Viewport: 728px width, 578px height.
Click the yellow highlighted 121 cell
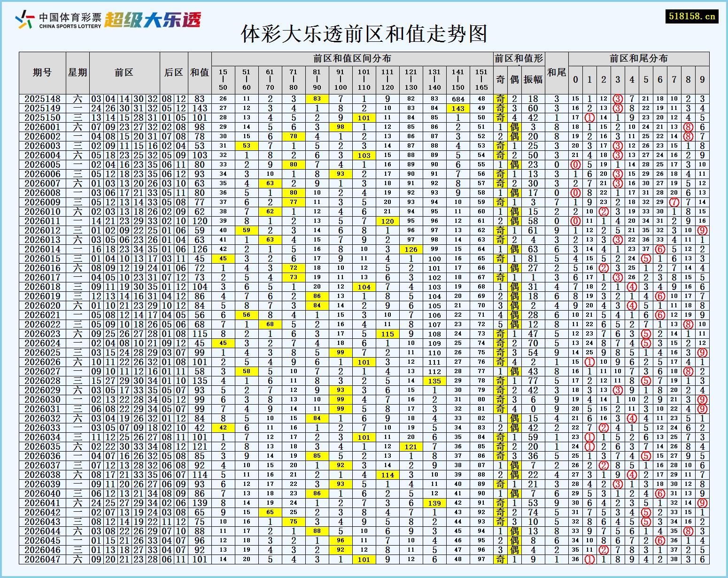click(x=411, y=446)
